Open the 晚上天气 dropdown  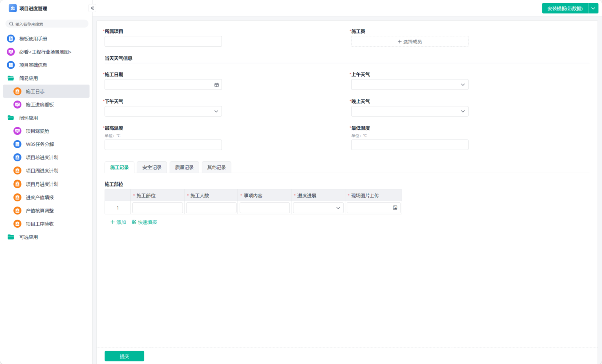click(x=409, y=111)
